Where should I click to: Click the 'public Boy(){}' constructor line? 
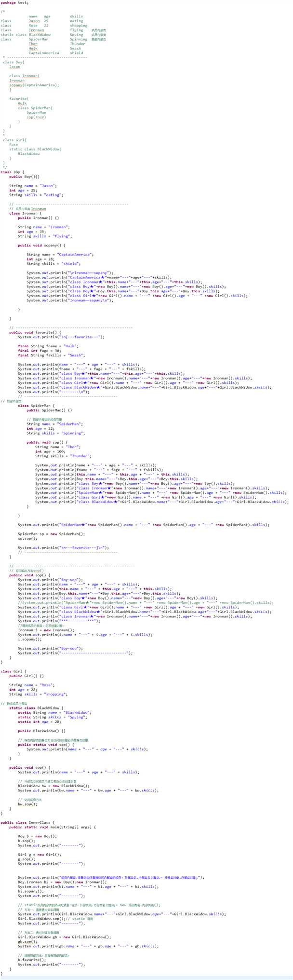click(x=24, y=177)
